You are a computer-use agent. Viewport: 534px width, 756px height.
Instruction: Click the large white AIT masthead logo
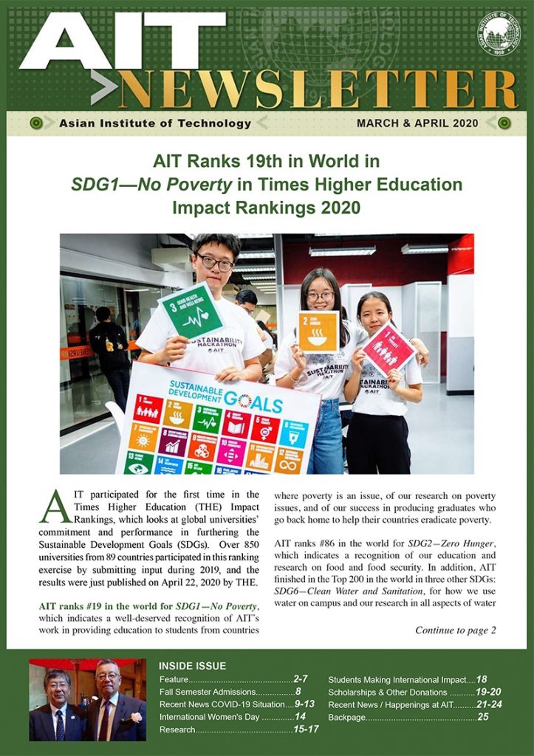point(123,41)
